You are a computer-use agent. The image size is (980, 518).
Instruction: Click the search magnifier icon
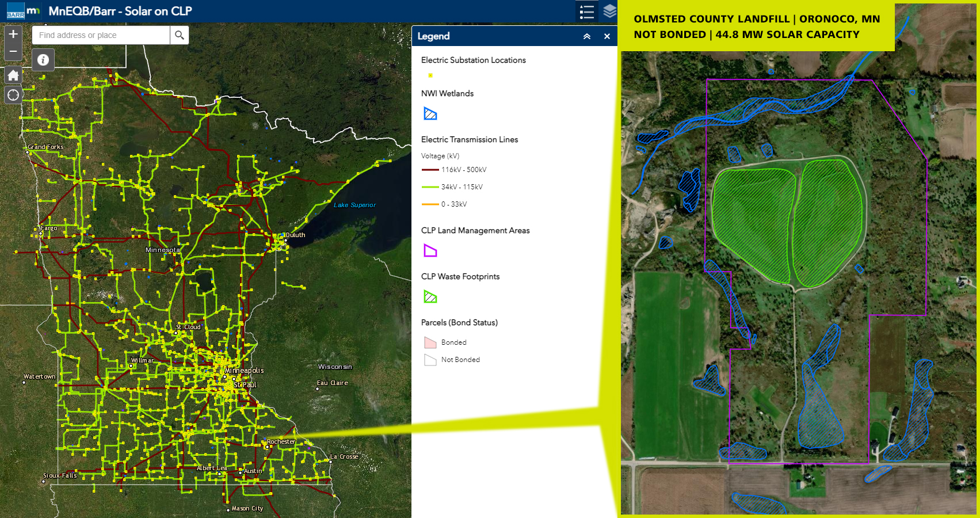pyautogui.click(x=180, y=35)
